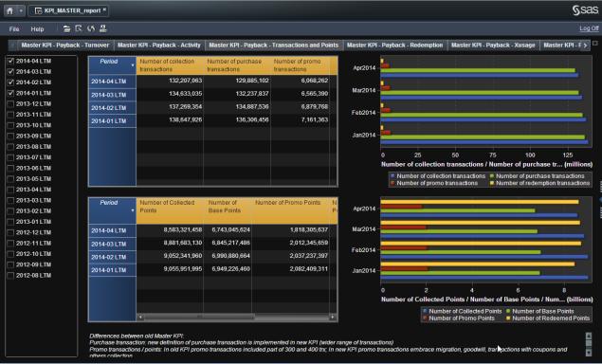Click the Number of Collected Points column header

point(170,210)
